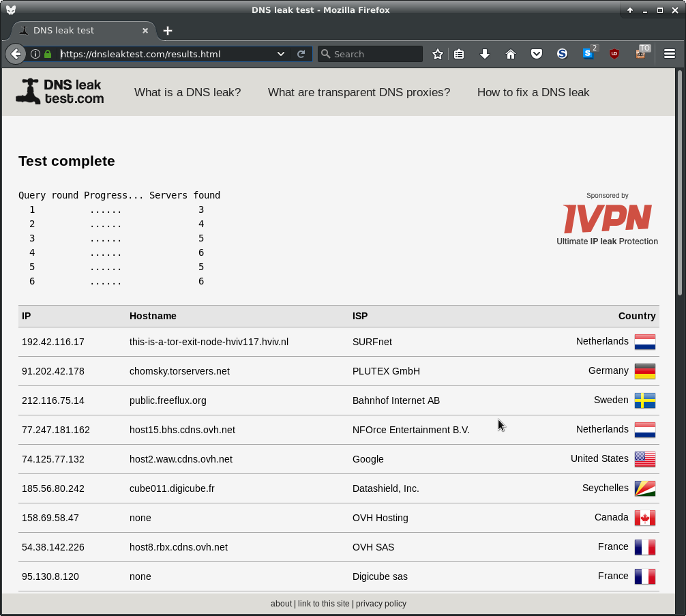Expand the URL bar history dropdown
Viewport: 686px width, 616px height.
pyautogui.click(x=281, y=54)
